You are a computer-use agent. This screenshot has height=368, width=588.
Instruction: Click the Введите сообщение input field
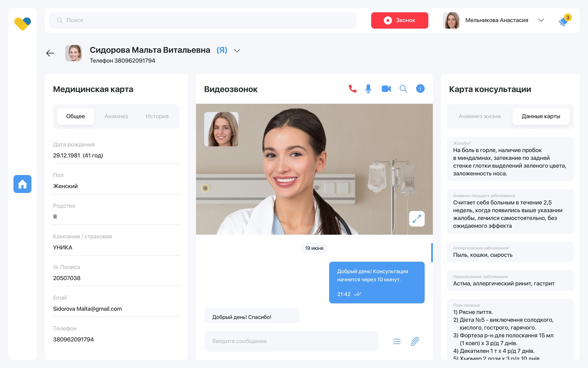click(x=291, y=341)
